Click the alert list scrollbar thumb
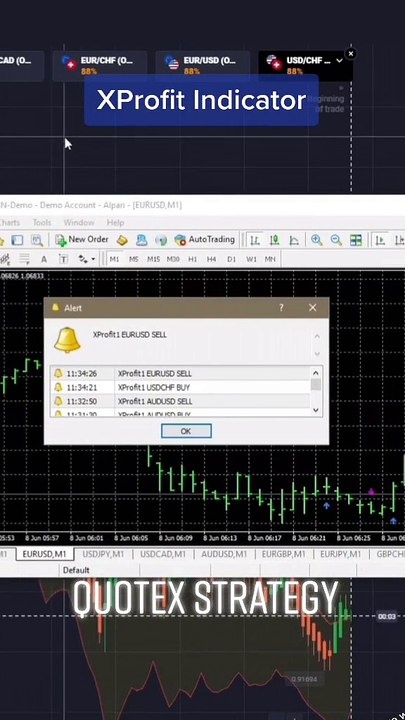The image size is (405, 720). (316, 384)
